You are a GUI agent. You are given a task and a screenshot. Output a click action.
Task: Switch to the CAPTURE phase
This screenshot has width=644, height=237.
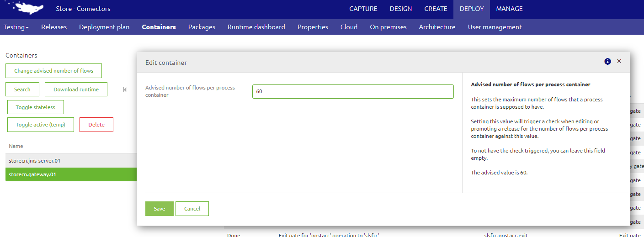coord(363,9)
